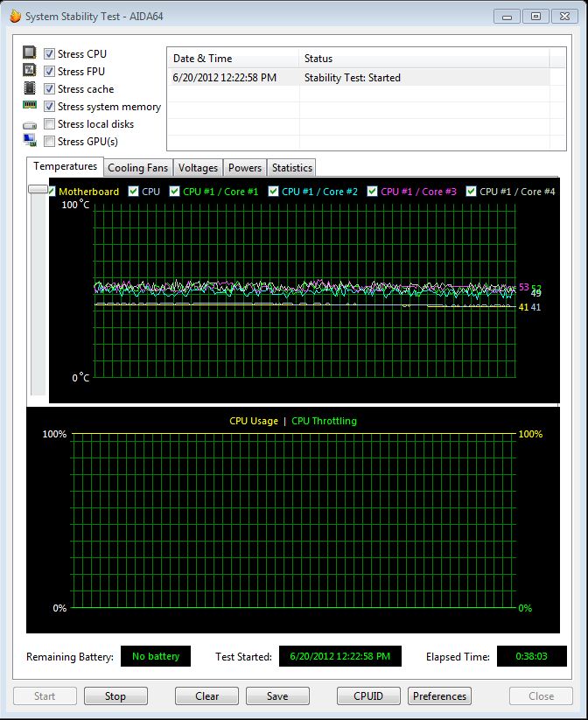Screen dimensions: 588x720
Task: Click the temperature graph vertical slider handle
Action: [x=38, y=189]
